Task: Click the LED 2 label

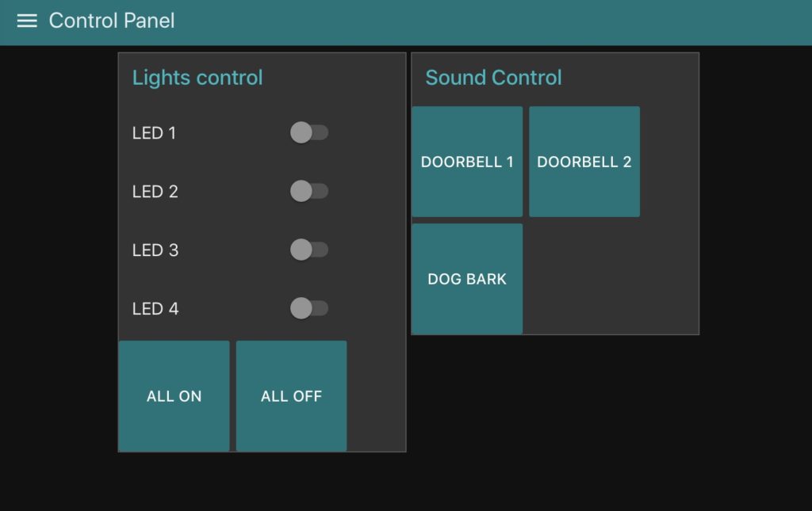Action: 155,192
